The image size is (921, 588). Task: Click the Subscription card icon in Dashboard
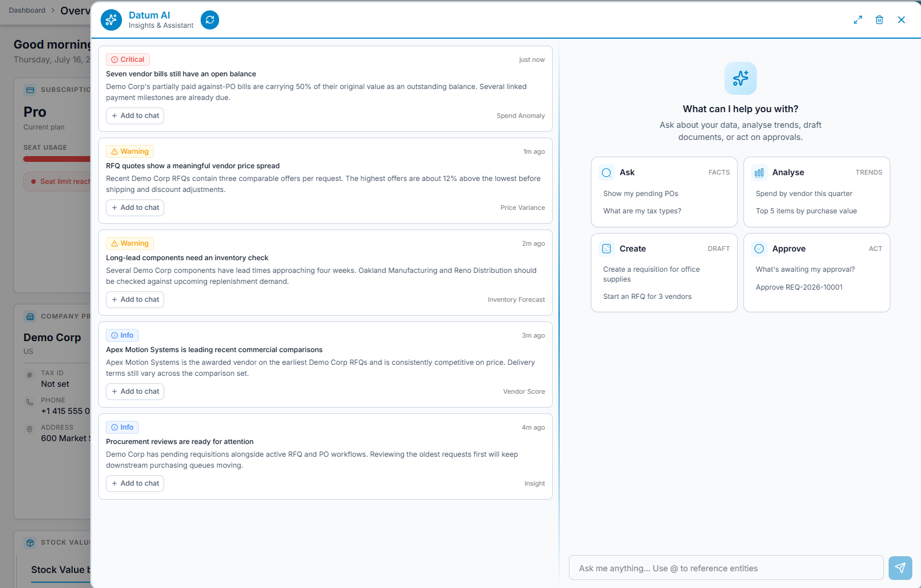click(30, 90)
